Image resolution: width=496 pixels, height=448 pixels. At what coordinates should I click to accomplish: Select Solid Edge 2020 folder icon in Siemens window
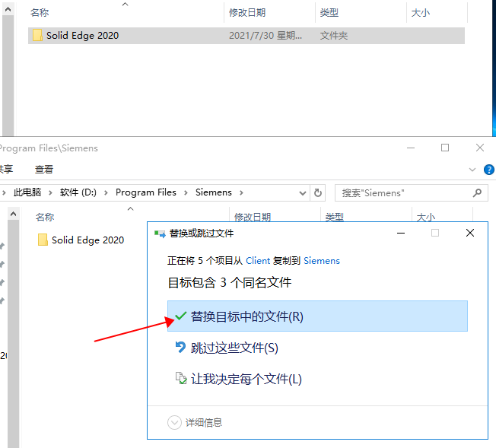point(43,240)
